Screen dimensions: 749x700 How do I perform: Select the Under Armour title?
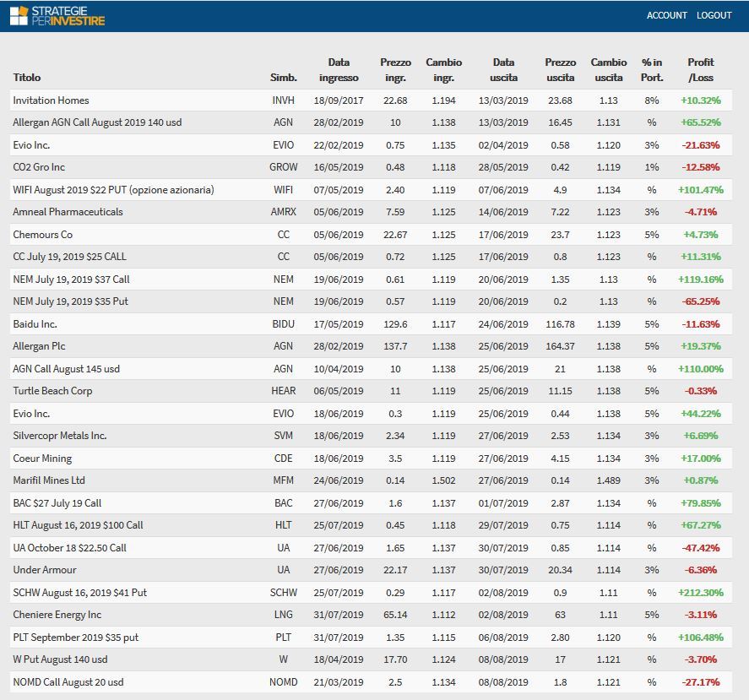coord(45,570)
